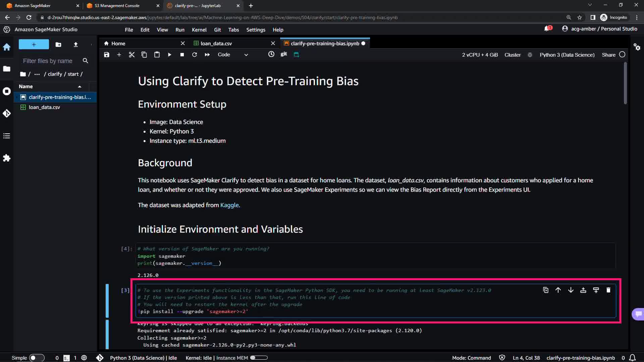Image resolution: width=644 pixels, height=362 pixels.
Task: Click the blue new launcher button
Action: point(34,44)
